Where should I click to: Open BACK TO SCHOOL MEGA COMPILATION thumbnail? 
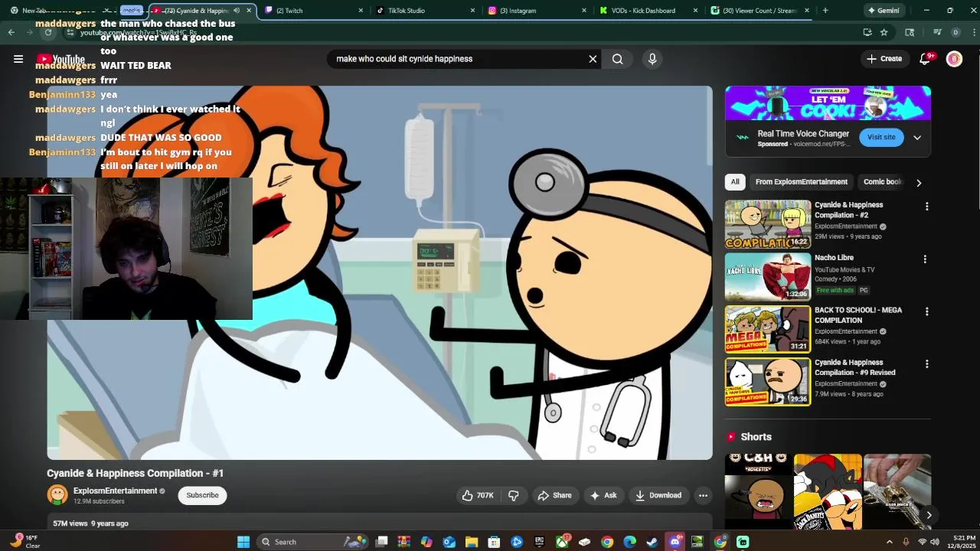(768, 329)
